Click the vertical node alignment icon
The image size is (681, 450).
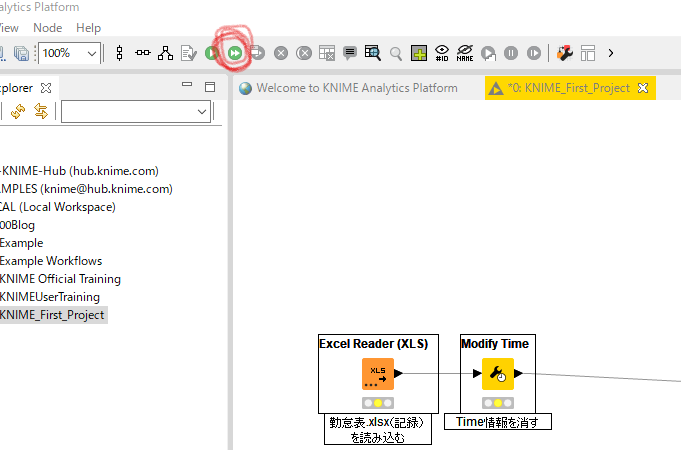point(119,53)
